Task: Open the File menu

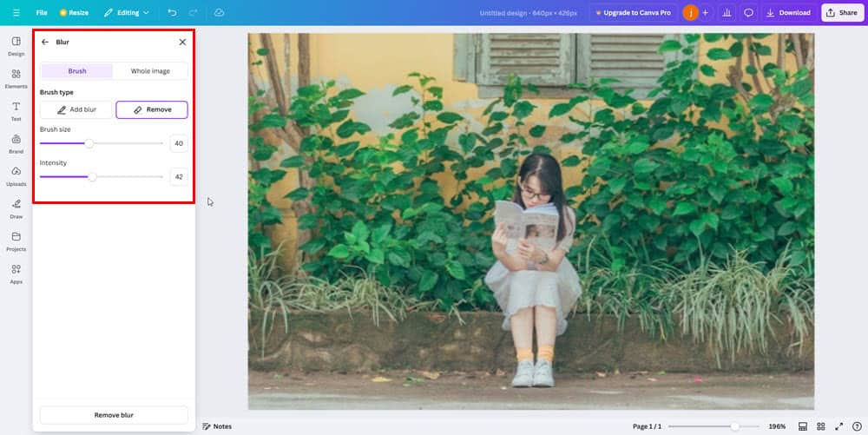Action: point(42,12)
